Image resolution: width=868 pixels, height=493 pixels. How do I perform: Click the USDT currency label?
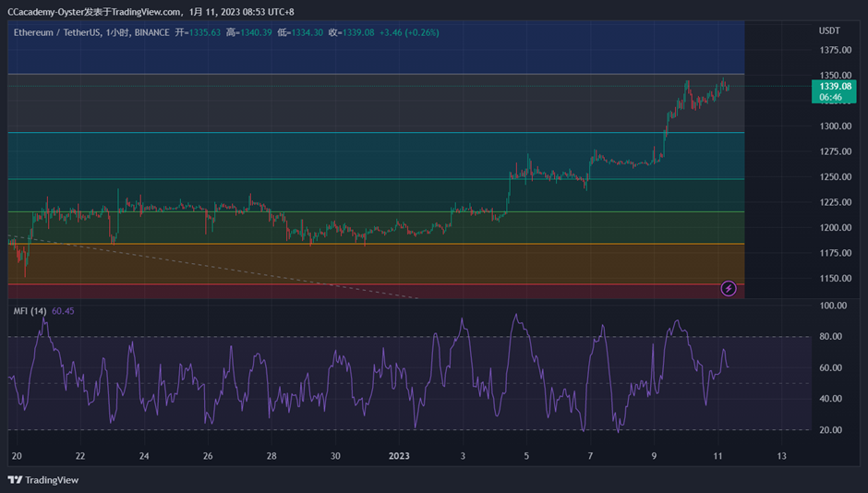828,30
